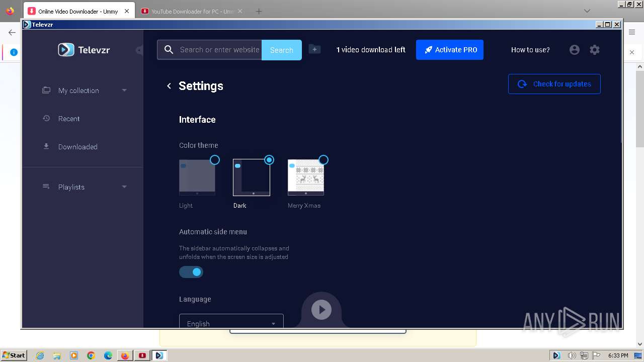Open the settings gear icon

tap(595, 50)
